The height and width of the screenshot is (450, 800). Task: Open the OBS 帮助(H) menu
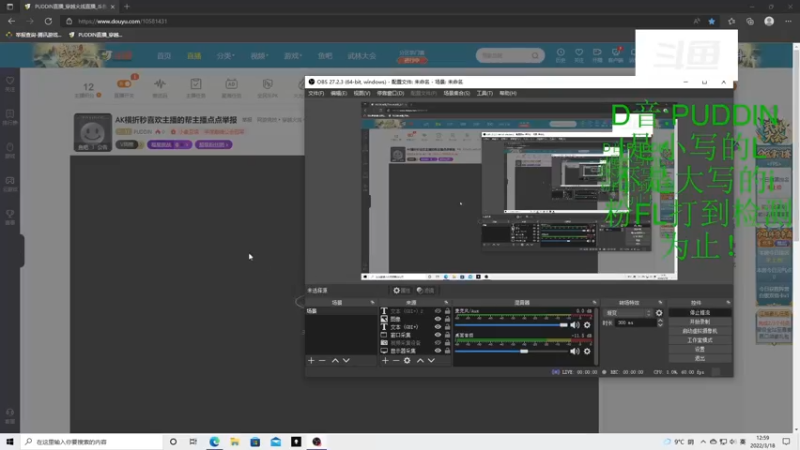pos(508,93)
